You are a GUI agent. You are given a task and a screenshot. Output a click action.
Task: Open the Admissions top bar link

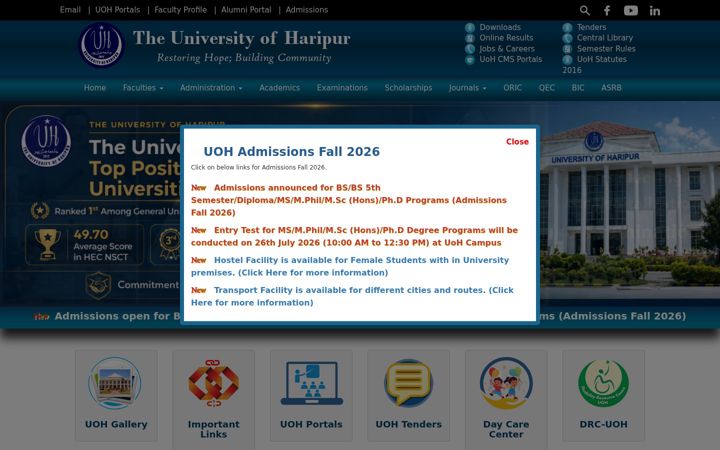click(307, 10)
